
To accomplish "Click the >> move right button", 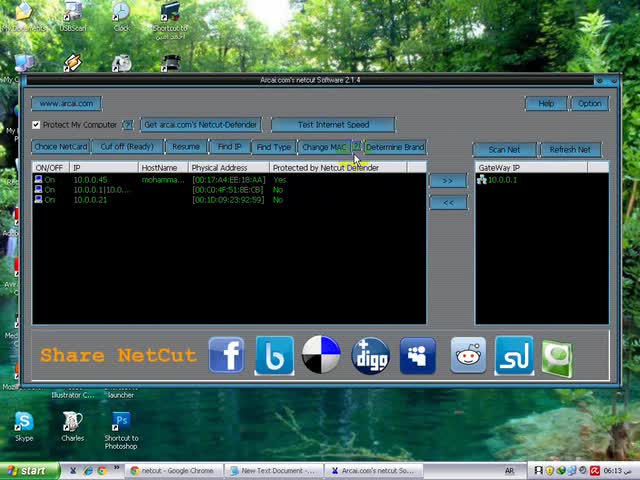I will (x=448, y=180).
